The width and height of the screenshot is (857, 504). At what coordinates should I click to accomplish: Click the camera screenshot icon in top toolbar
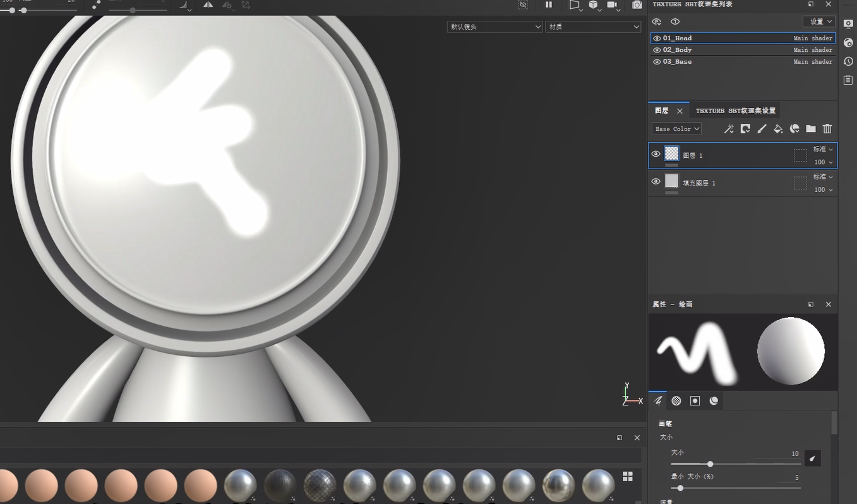(637, 5)
